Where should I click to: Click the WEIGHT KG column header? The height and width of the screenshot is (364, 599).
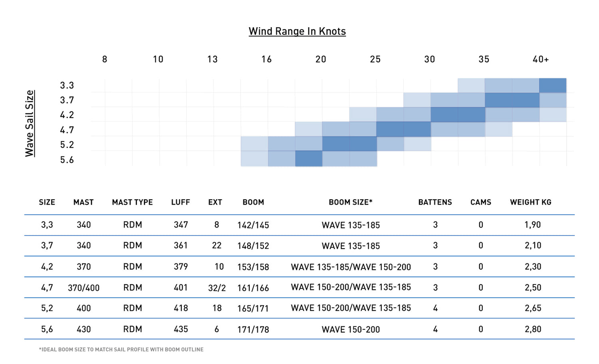coord(530,202)
